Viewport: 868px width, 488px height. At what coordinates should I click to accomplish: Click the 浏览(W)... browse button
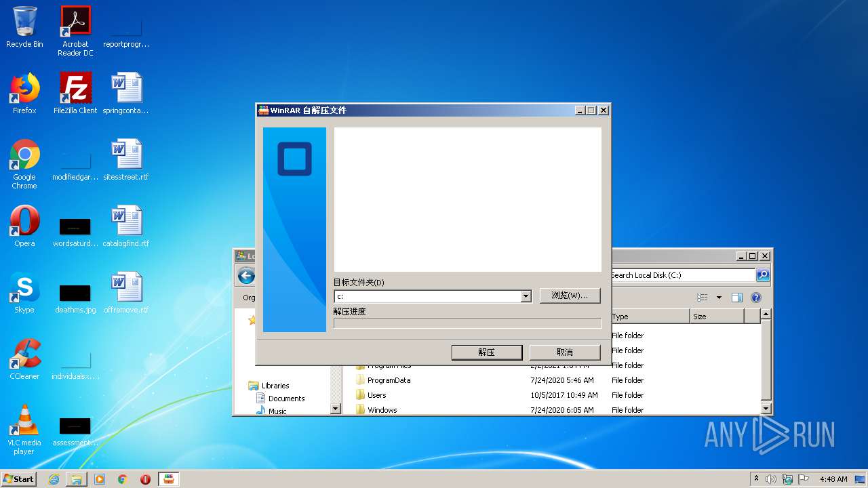(570, 296)
